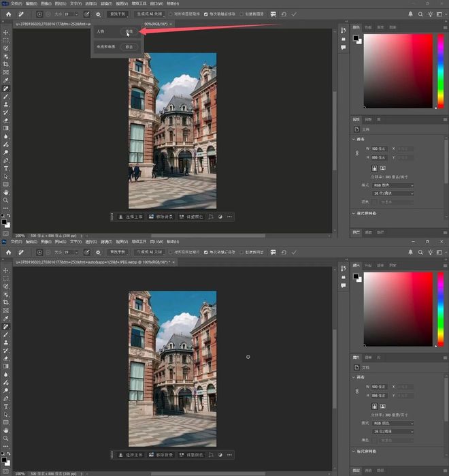Open RGB 颜色 mode dropdown in bottom window

[x=393, y=423]
